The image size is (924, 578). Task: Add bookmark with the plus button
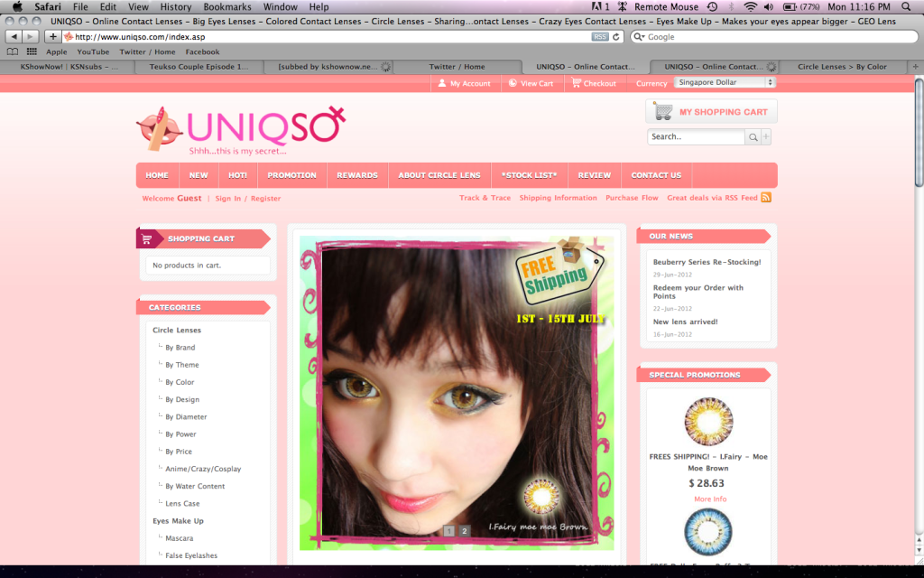click(53, 36)
